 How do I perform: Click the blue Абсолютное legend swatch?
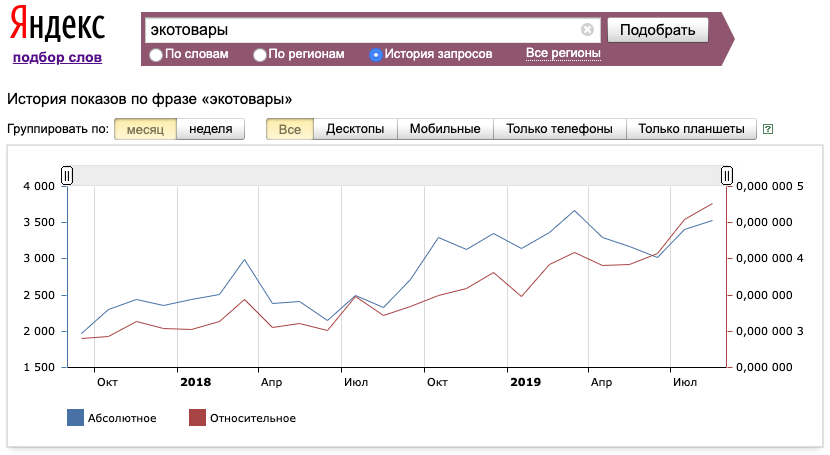pos(75,417)
